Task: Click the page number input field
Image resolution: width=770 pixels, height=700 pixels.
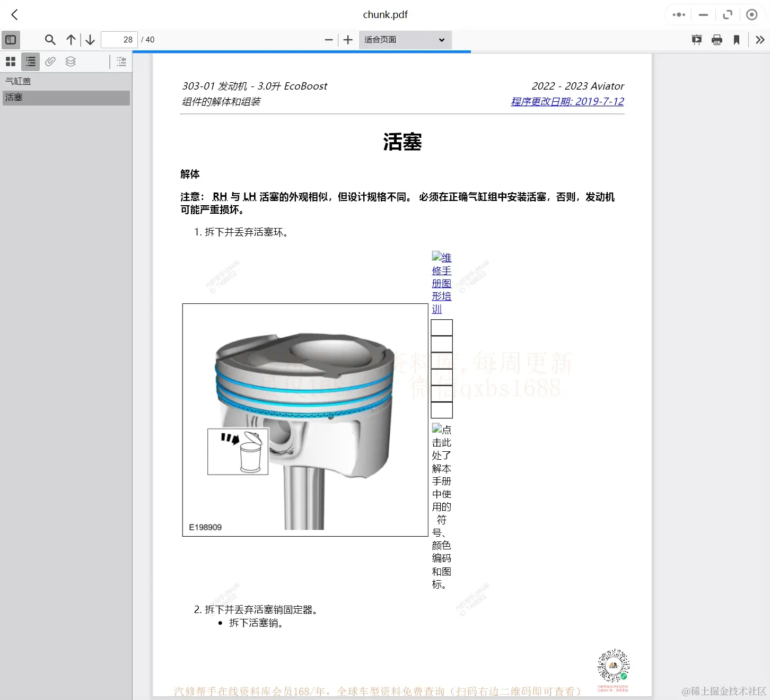Action: pos(119,39)
